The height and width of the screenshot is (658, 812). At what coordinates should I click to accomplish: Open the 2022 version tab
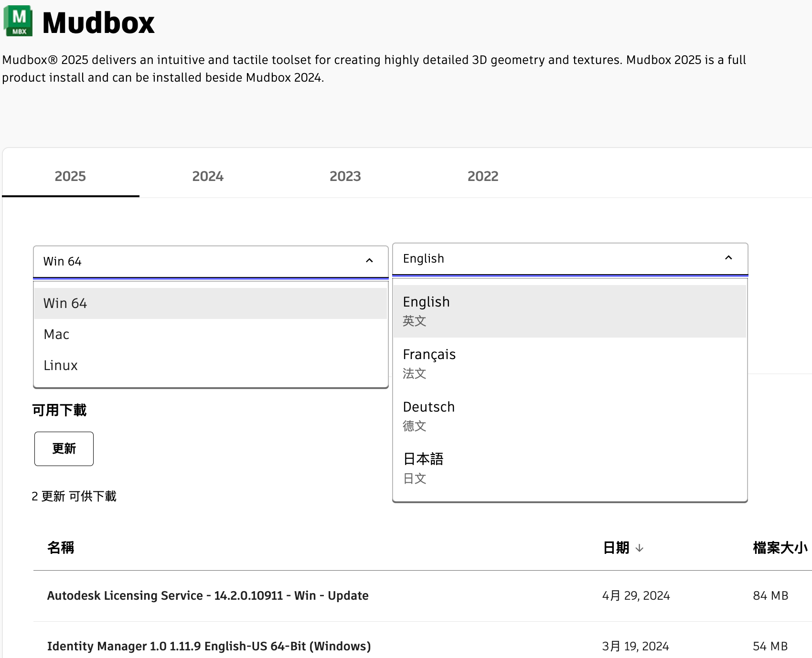click(x=482, y=176)
